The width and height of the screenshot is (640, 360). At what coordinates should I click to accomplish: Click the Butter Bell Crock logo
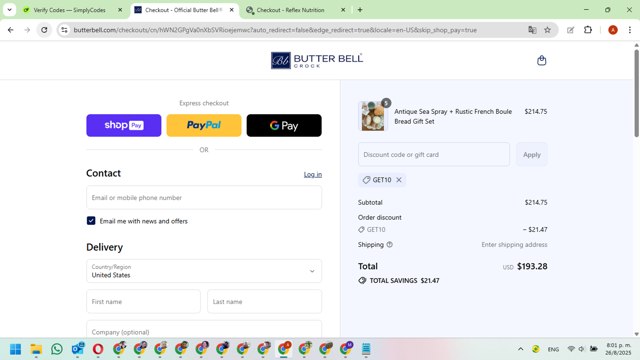pyautogui.click(x=317, y=60)
